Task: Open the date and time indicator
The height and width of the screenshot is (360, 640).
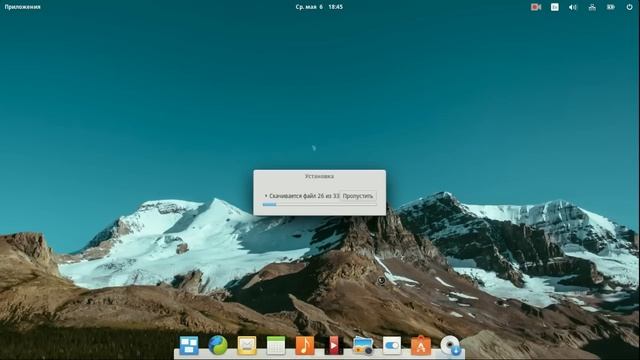Action: [319, 7]
